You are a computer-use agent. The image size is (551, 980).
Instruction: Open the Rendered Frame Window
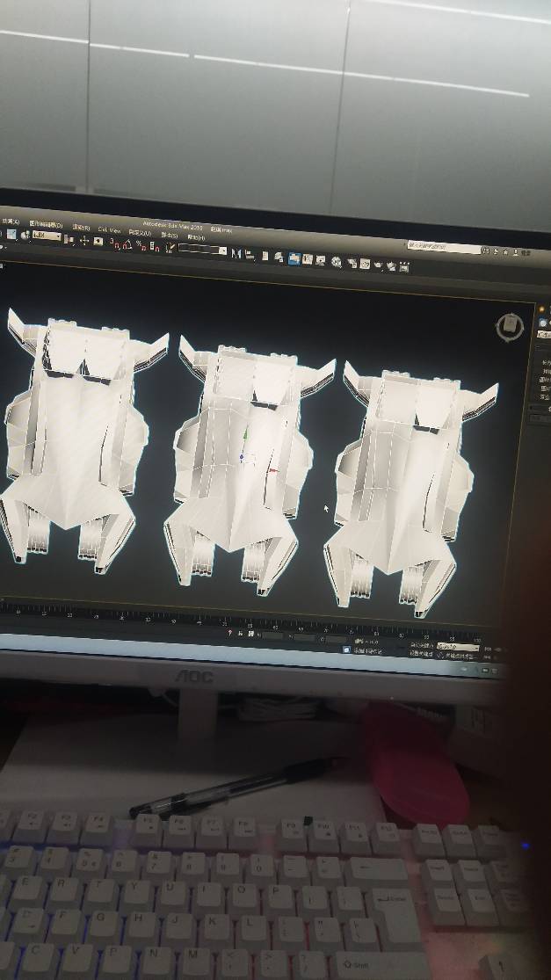[x=365, y=264]
